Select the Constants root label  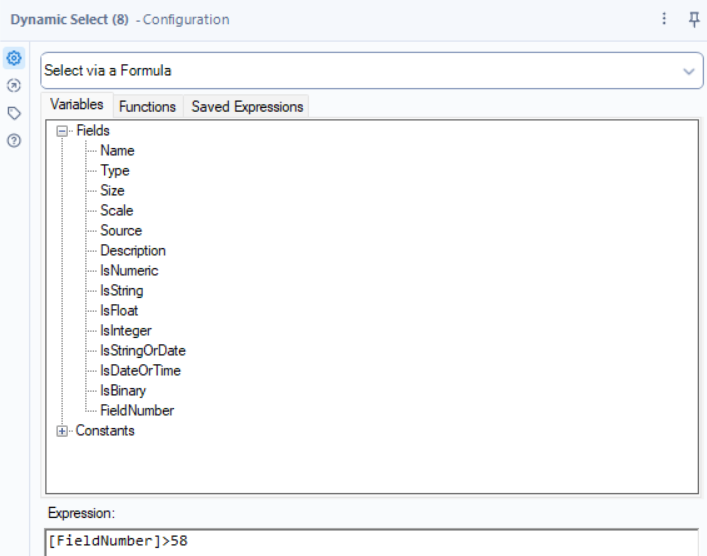tap(105, 431)
